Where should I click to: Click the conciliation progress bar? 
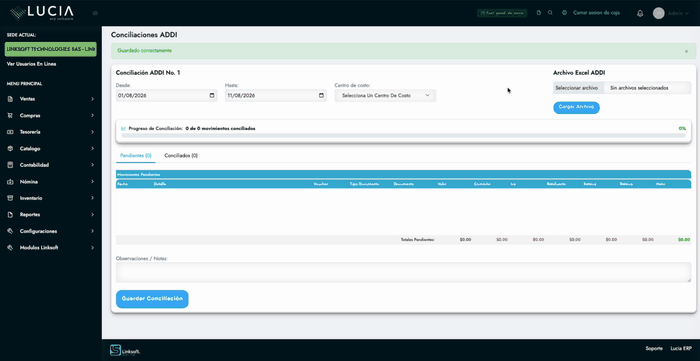tap(404, 136)
